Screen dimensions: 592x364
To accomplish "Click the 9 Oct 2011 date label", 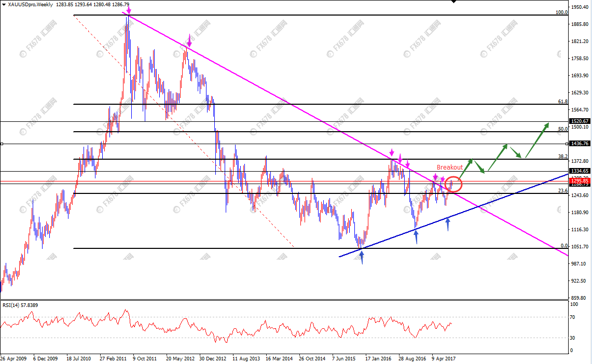I will coord(145,359).
